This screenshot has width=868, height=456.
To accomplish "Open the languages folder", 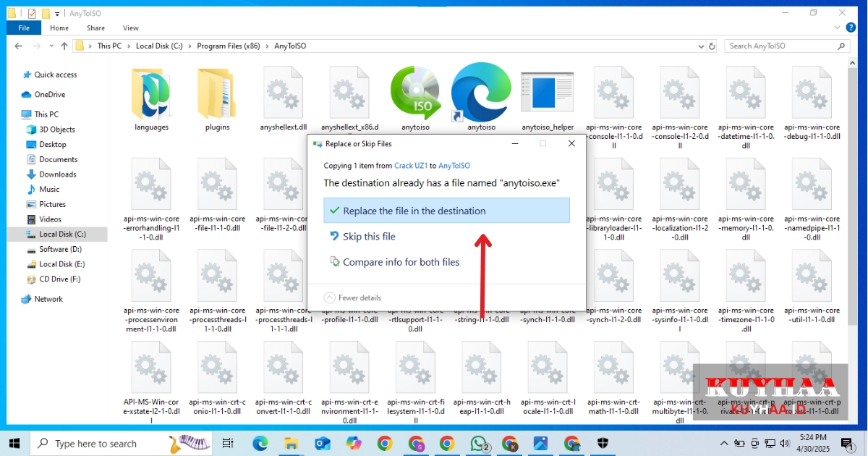I will tap(151, 94).
